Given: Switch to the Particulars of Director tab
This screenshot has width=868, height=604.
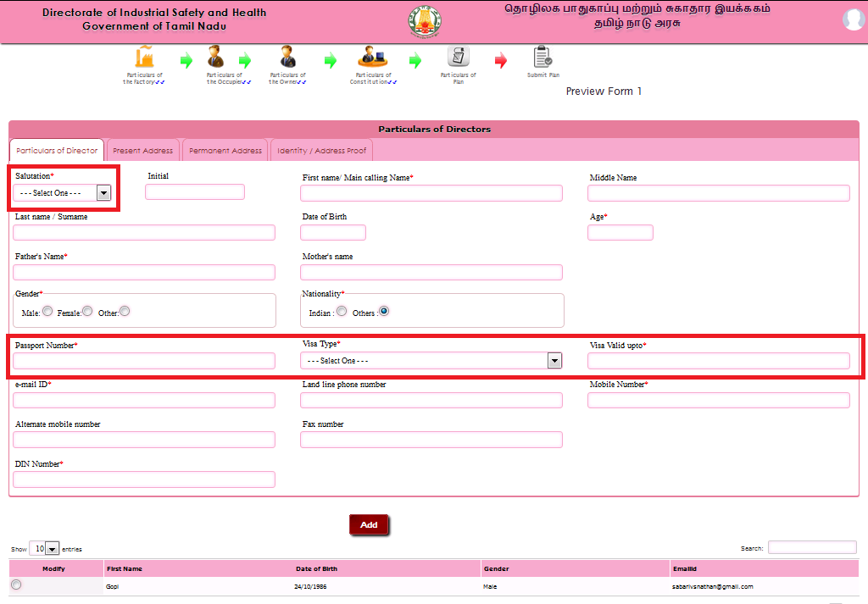Looking at the screenshot, I should coord(57,151).
